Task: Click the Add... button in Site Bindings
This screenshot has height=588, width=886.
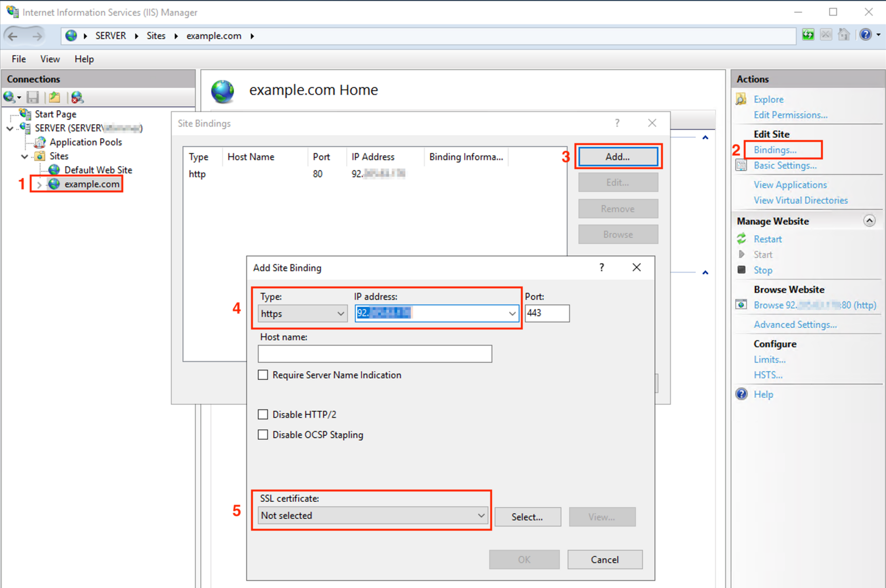Action: (618, 156)
